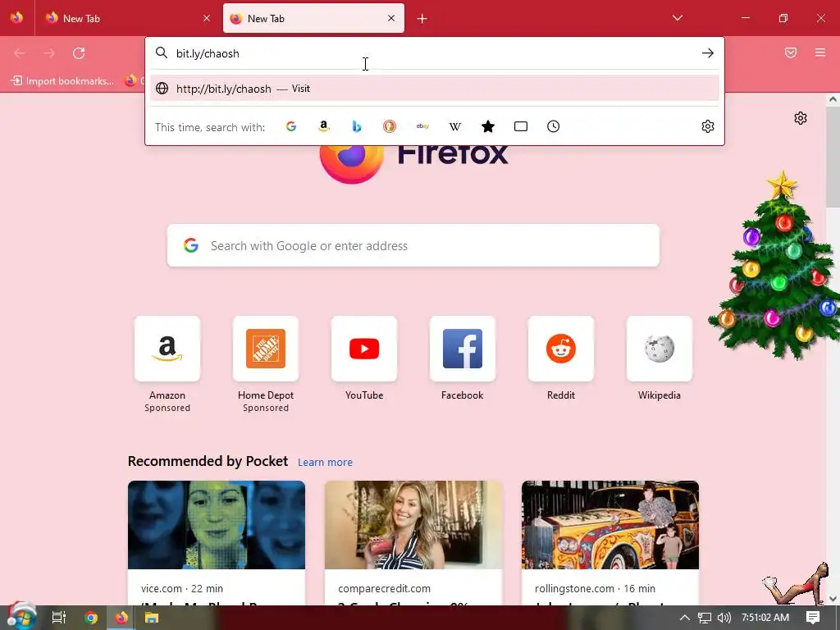Focus the Search with Google page field
This screenshot has height=630, width=840.
[413, 245]
